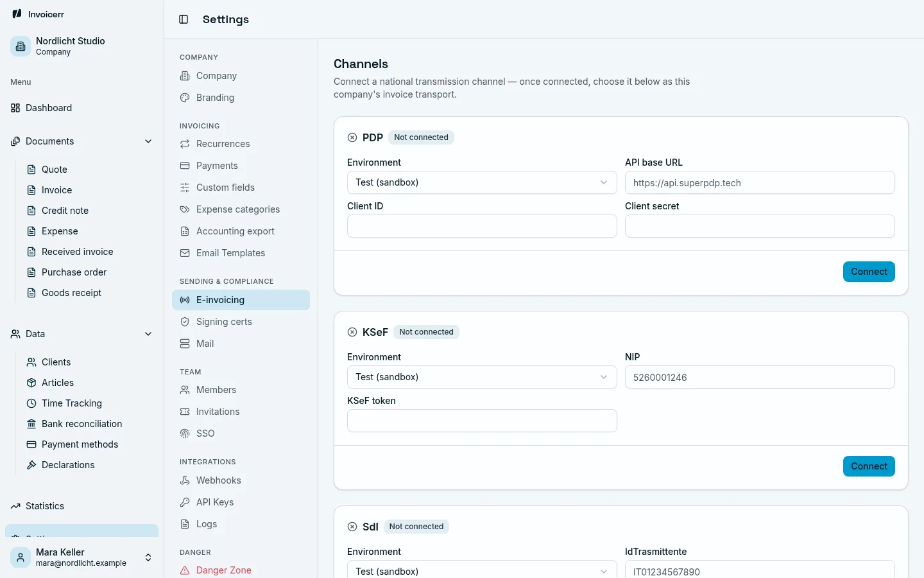The image size is (924, 578).
Task: Click the Signing certs shield icon
Action: (x=185, y=322)
